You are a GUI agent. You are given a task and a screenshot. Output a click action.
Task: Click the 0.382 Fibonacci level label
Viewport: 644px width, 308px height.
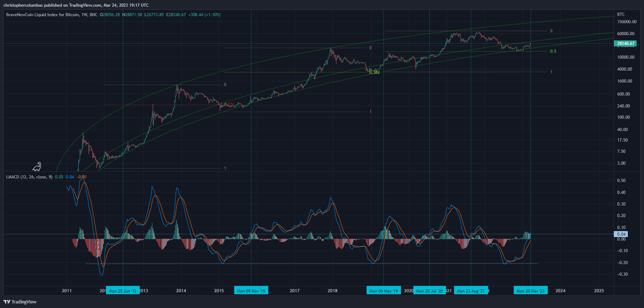tap(374, 72)
